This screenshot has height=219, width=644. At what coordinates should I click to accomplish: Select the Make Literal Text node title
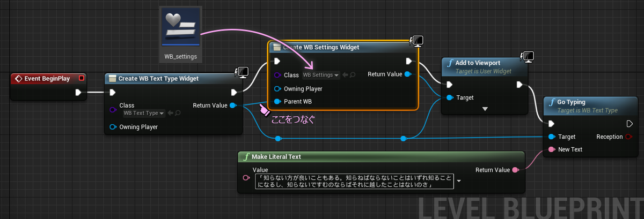tap(276, 157)
